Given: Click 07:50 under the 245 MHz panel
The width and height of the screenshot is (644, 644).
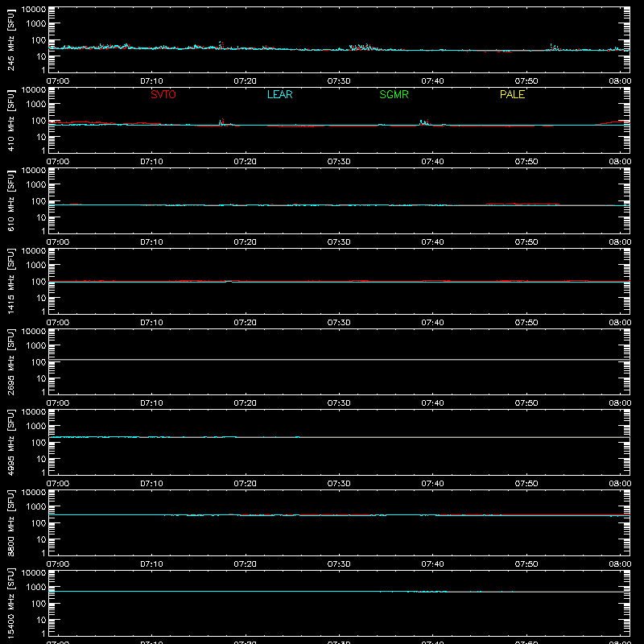Looking at the screenshot, I should 526,81.
